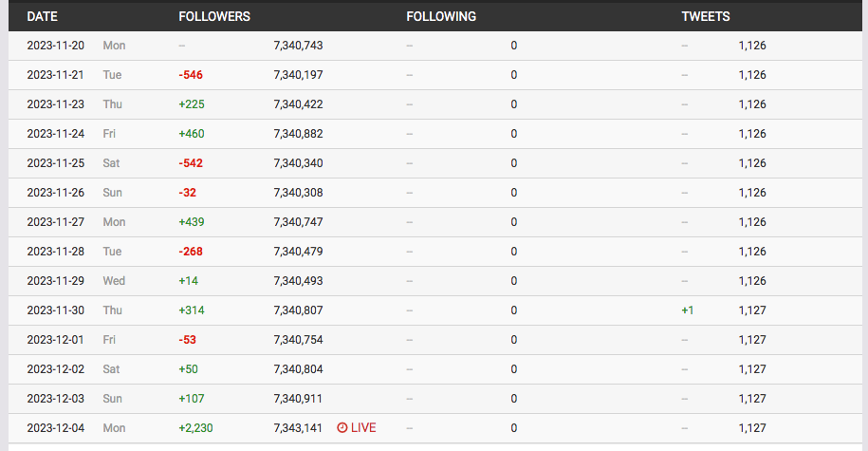Click the FOLLOWING column header
Image resolution: width=868 pixels, height=451 pixels.
pos(441,16)
